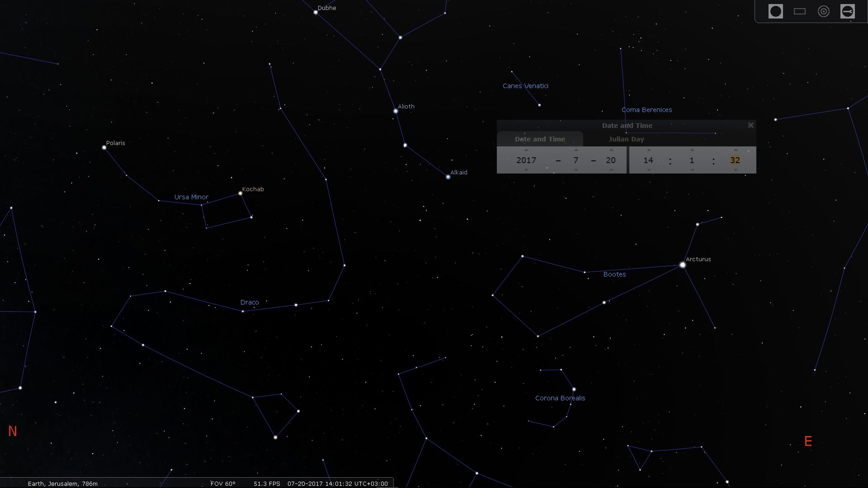
Task: Click the Earth, Jerusalem, 786m location text
Action: coord(63,483)
